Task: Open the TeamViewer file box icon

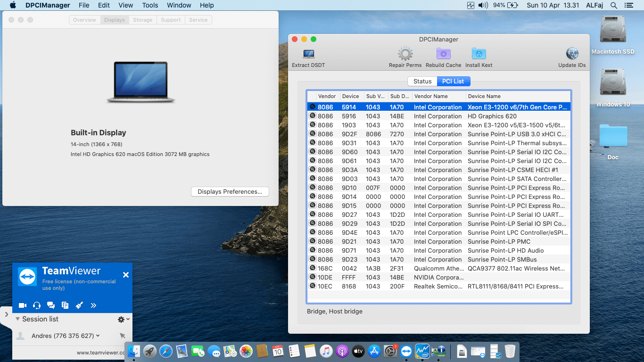Action: [65, 305]
